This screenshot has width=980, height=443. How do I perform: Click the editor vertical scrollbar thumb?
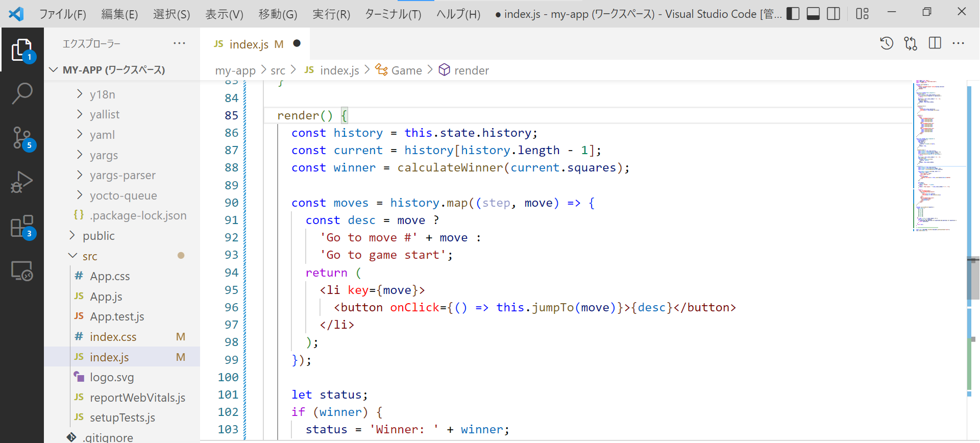click(x=973, y=278)
